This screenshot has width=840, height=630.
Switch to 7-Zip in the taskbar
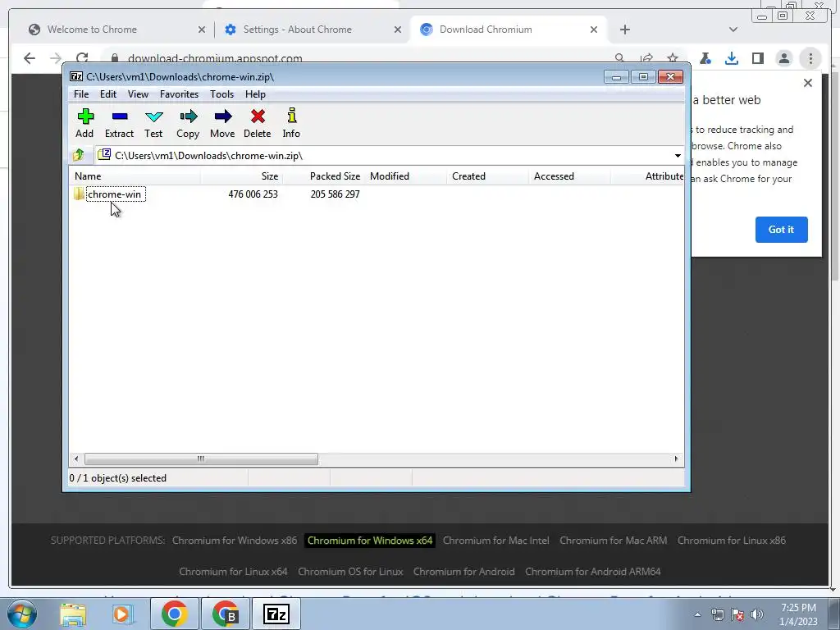pos(276,614)
